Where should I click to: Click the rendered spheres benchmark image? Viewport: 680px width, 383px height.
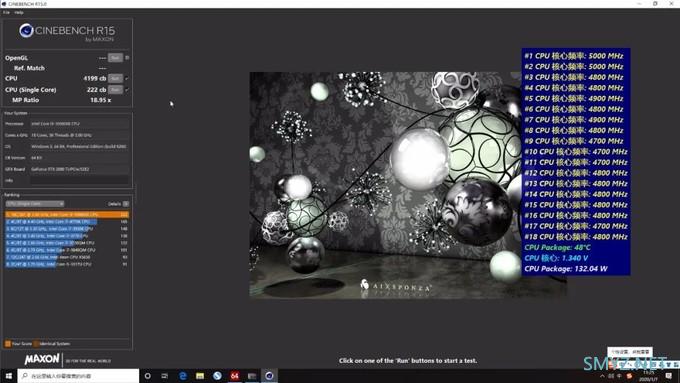385,185
